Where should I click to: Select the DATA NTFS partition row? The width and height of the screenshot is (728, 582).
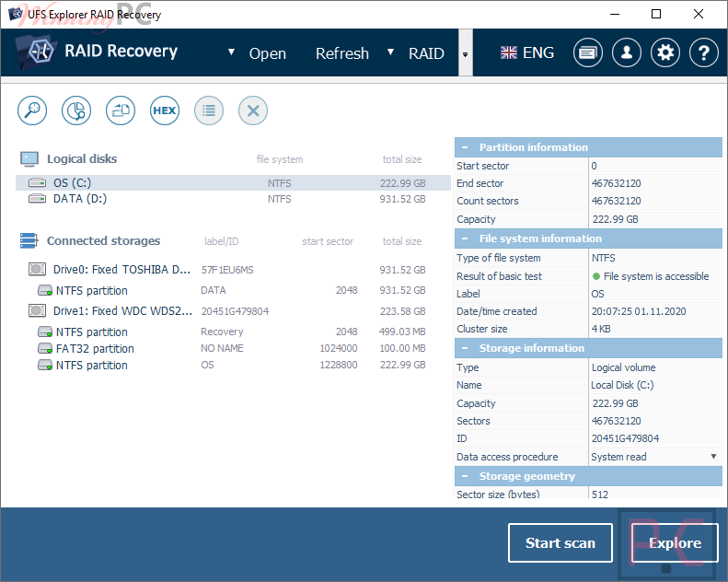pos(233,290)
